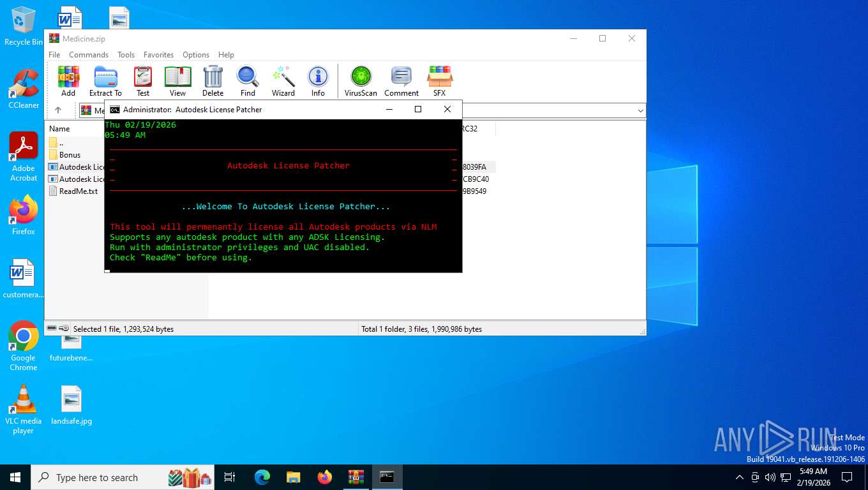Open VLC media player desktop shortcut
The image size is (868, 490).
coord(24,409)
